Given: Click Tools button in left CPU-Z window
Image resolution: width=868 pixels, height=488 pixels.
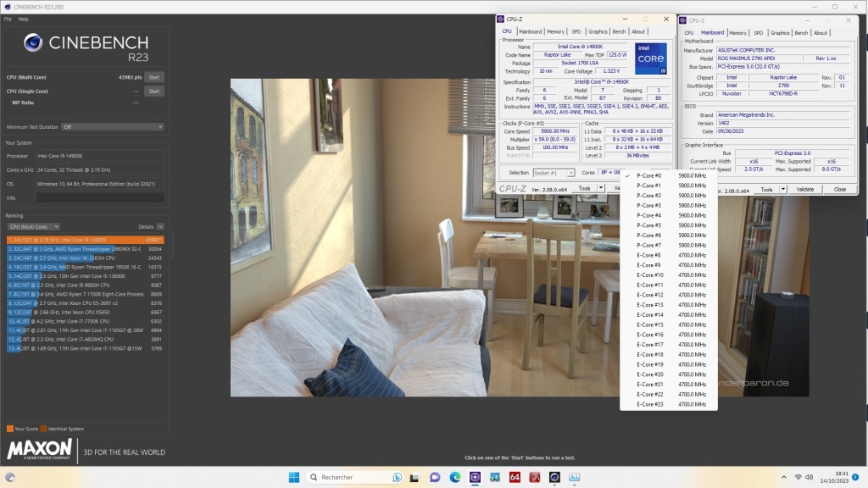Looking at the screenshot, I should [584, 189].
